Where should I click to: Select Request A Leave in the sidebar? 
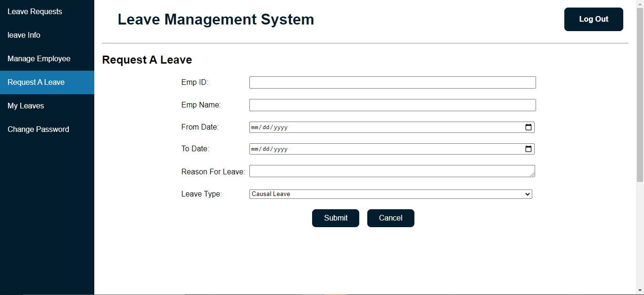point(36,82)
